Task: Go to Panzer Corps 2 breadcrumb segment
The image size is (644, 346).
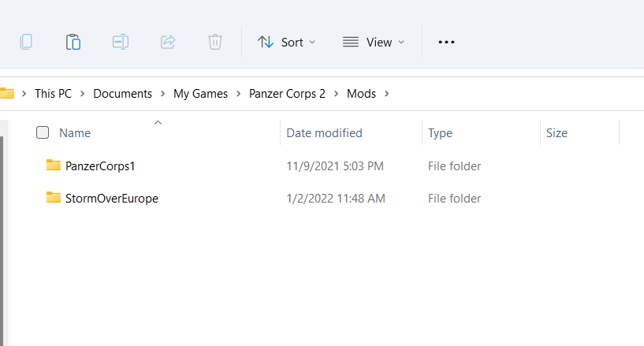Action: [x=287, y=94]
